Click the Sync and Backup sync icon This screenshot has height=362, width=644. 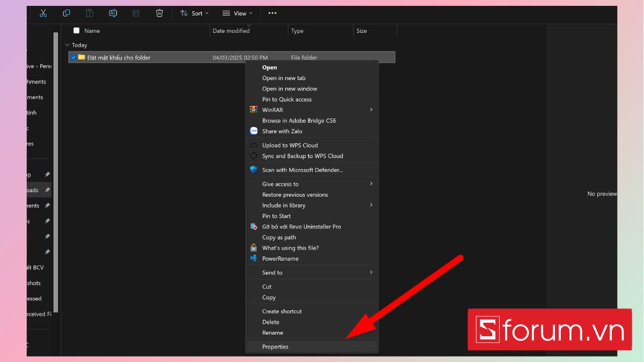pos(254,156)
